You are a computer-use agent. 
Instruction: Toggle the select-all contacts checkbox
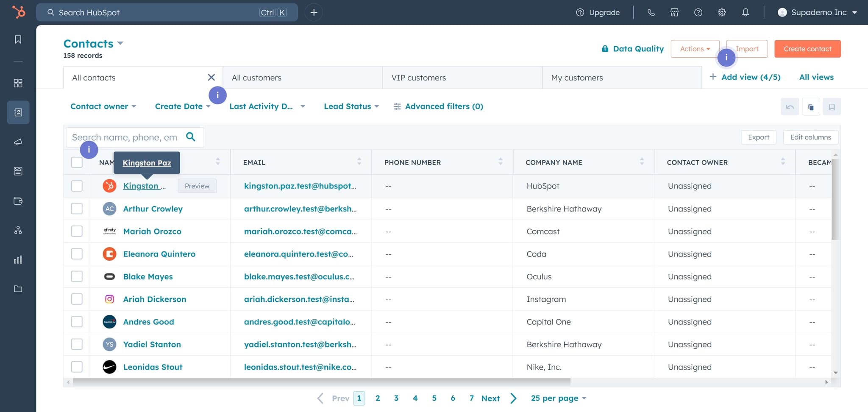point(77,162)
